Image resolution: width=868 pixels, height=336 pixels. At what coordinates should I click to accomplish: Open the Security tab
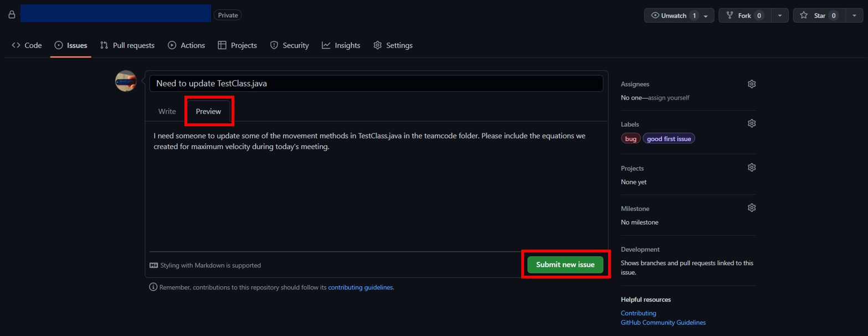click(x=289, y=45)
